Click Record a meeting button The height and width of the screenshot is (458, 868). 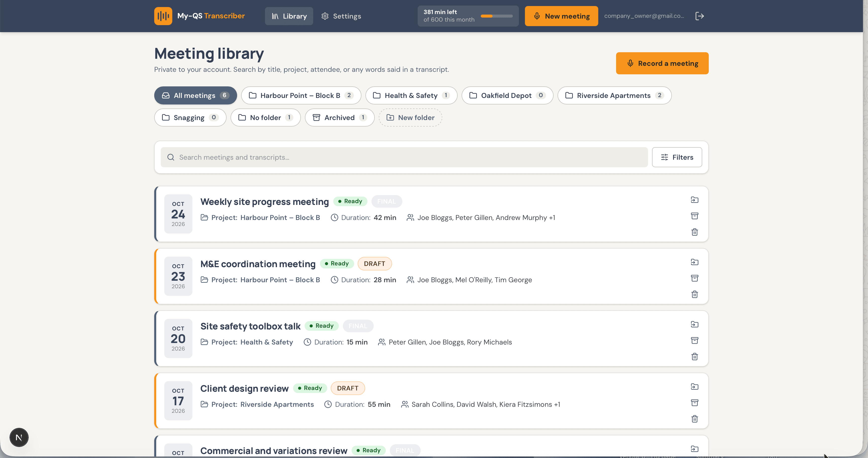662,63
